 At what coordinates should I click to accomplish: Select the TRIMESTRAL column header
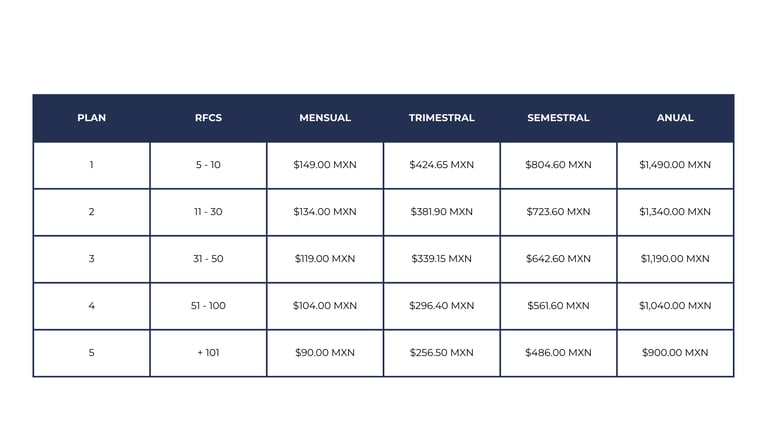441,118
